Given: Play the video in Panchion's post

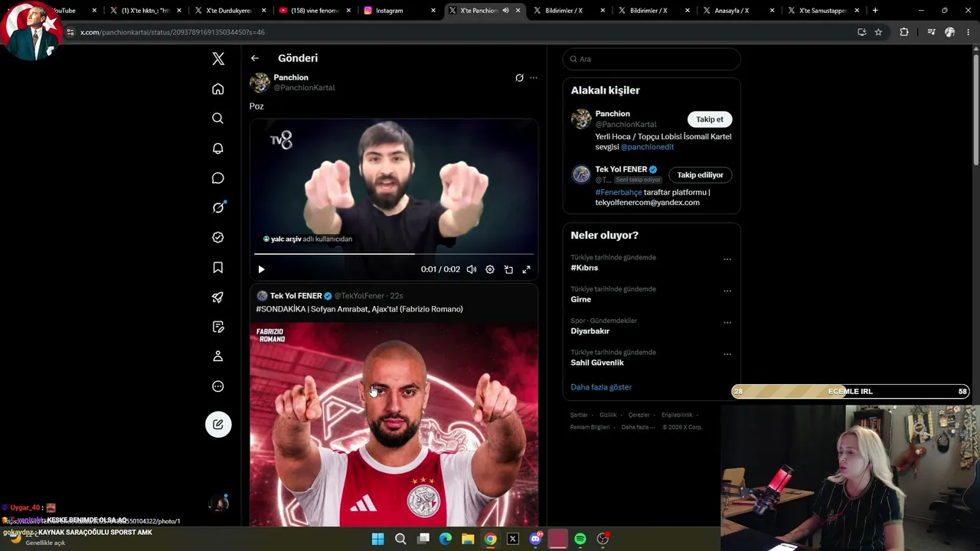Looking at the screenshot, I should click(x=261, y=269).
